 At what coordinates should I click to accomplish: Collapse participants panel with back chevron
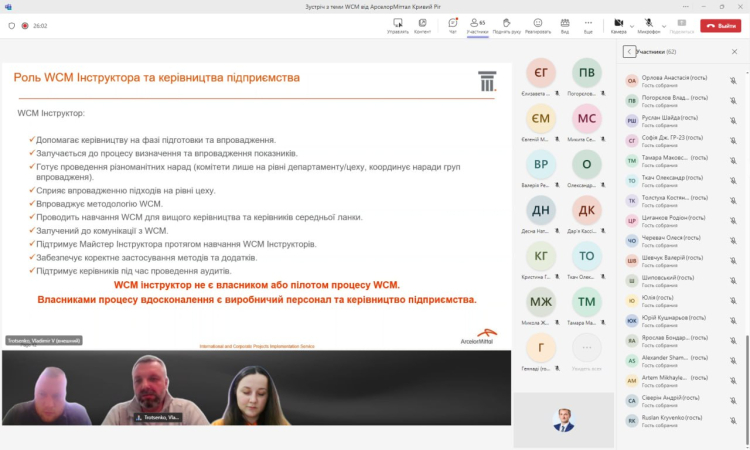[x=628, y=51]
